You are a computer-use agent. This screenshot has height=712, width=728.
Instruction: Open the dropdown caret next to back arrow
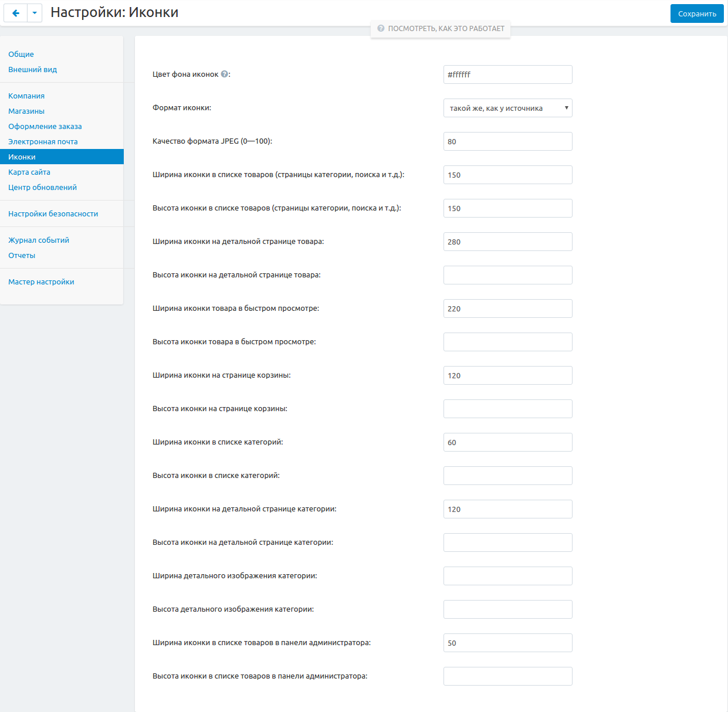[35, 13]
